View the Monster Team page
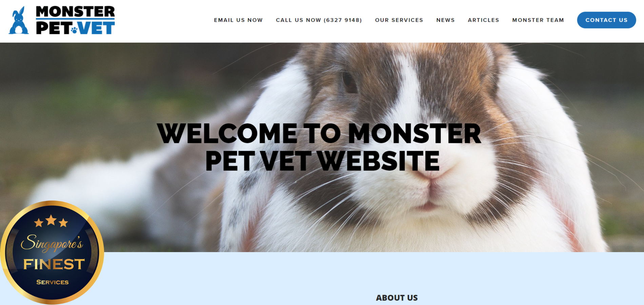Screen dimensions: 644x305 [538, 20]
